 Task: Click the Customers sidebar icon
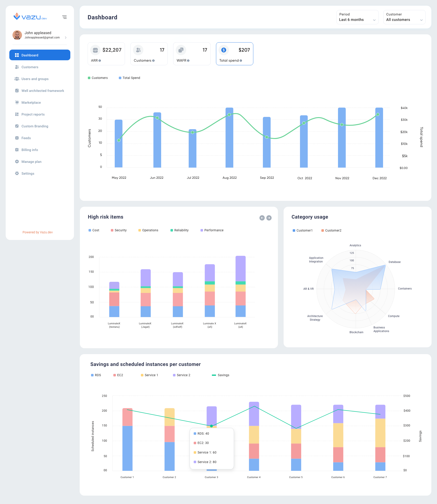click(x=17, y=67)
